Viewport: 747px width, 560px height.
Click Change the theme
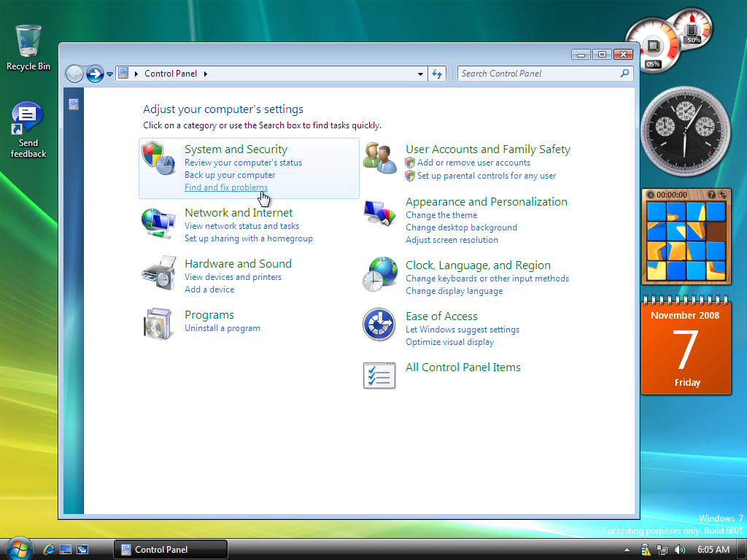point(441,215)
